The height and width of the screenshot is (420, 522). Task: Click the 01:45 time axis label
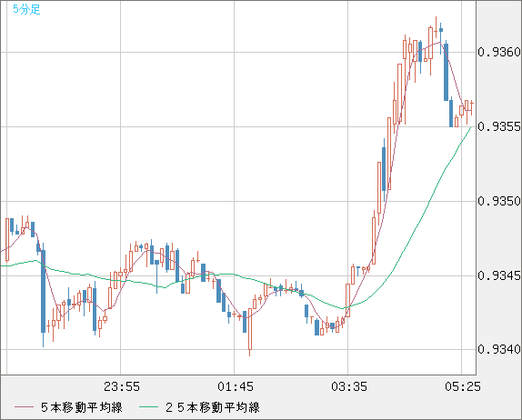(236, 386)
